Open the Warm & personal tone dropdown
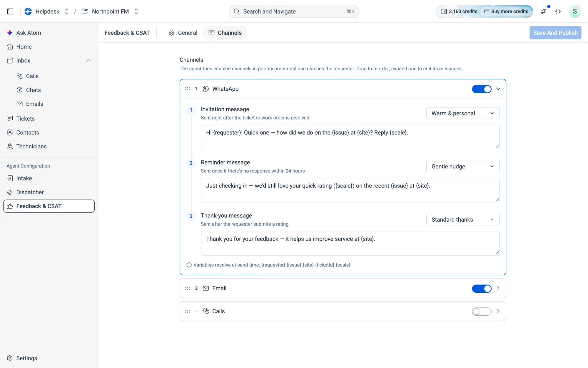The width and height of the screenshot is (588, 368). (463, 113)
